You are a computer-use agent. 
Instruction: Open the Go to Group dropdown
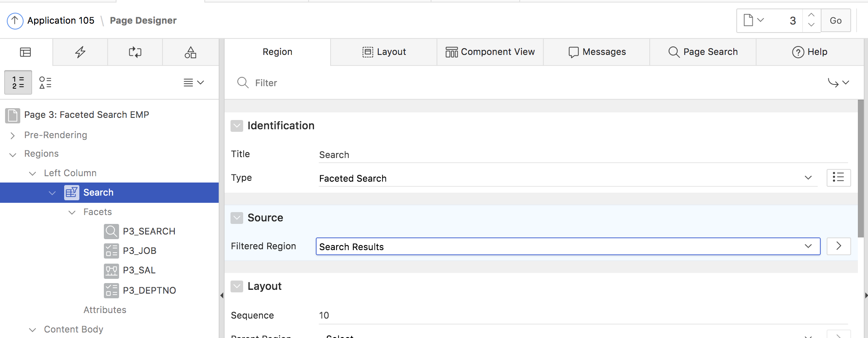tap(838, 82)
